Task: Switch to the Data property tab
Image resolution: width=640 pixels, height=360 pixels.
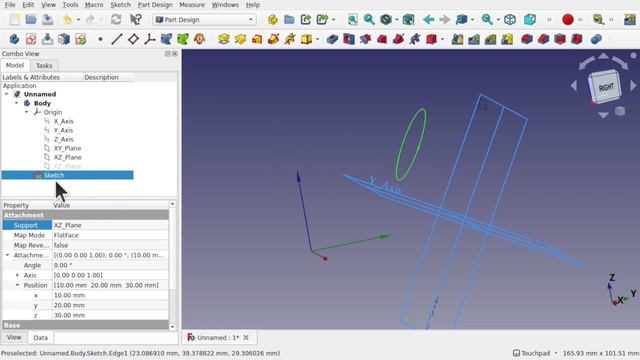Action: coord(40,338)
